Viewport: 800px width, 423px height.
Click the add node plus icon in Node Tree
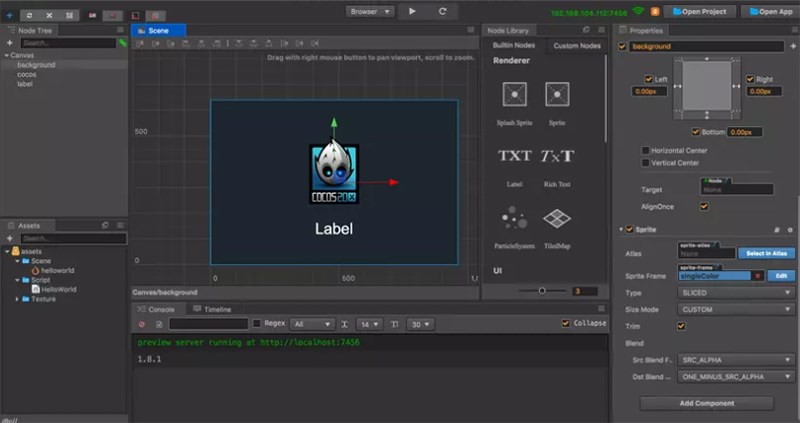coord(10,43)
